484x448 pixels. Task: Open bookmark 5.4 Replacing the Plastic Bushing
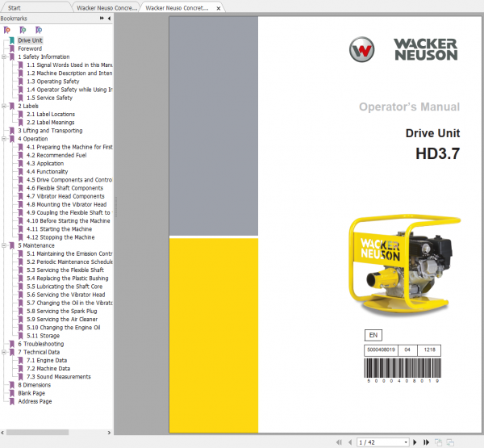point(68,278)
